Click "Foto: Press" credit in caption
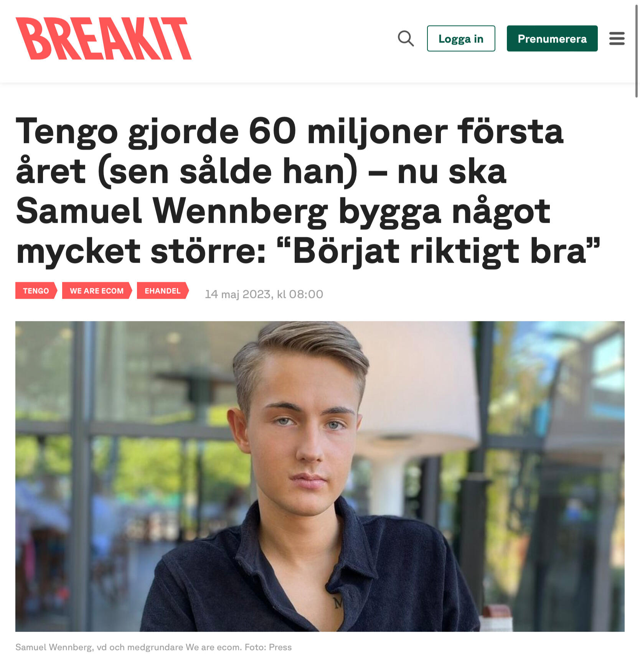The image size is (640, 672). 268,647
